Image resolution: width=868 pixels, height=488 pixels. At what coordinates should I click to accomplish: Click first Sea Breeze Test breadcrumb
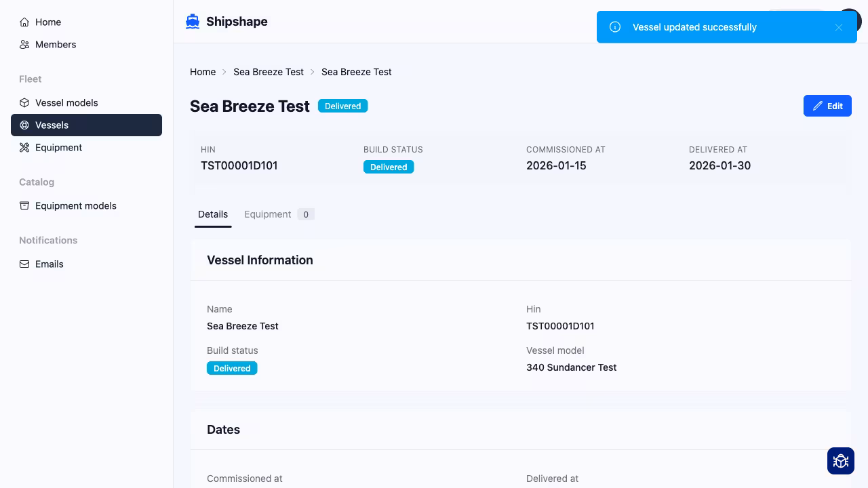269,72
